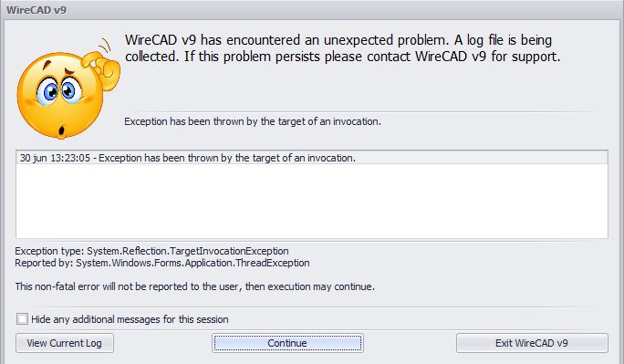Click the 'This non-fatal error will not be reported' text

coord(194,286)
